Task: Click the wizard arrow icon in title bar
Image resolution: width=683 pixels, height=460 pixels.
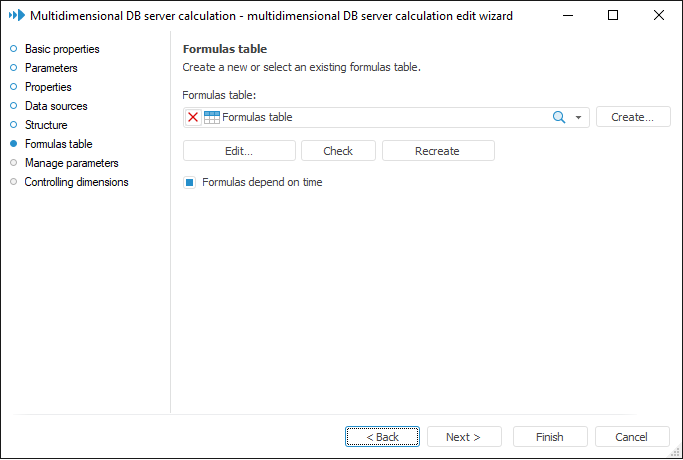Action: [x=16, y=16]
